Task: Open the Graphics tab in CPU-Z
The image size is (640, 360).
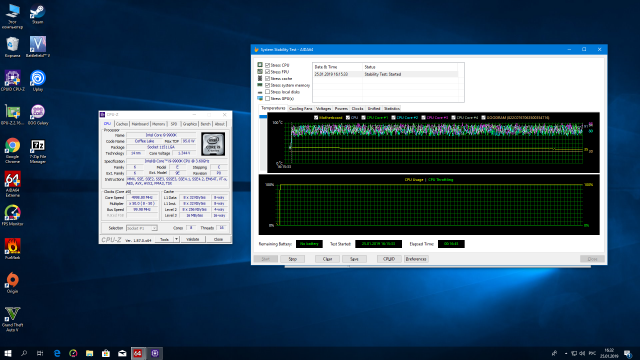Action: coord(190,124)
